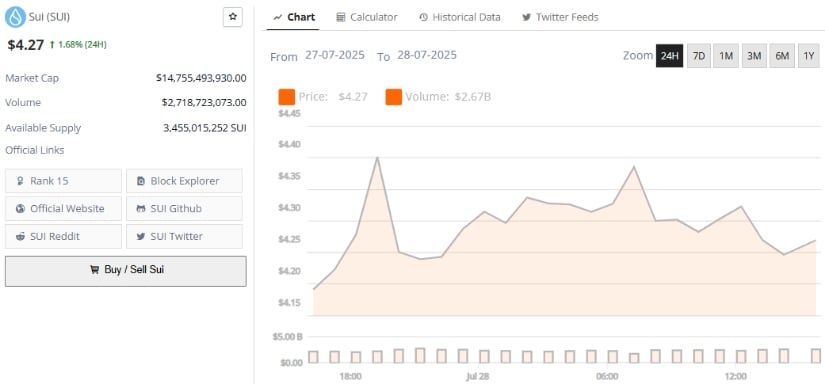
Task: Select the 7D zoom range
Action: coord(698,56)
